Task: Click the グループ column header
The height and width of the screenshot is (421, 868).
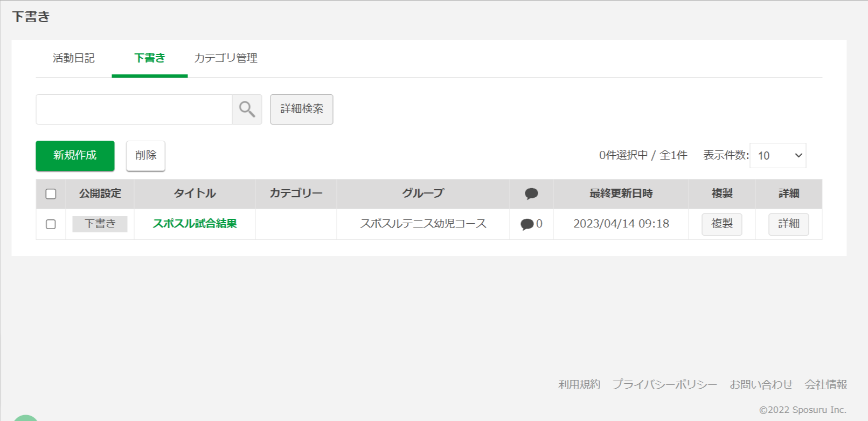Action: click(423, 194)
